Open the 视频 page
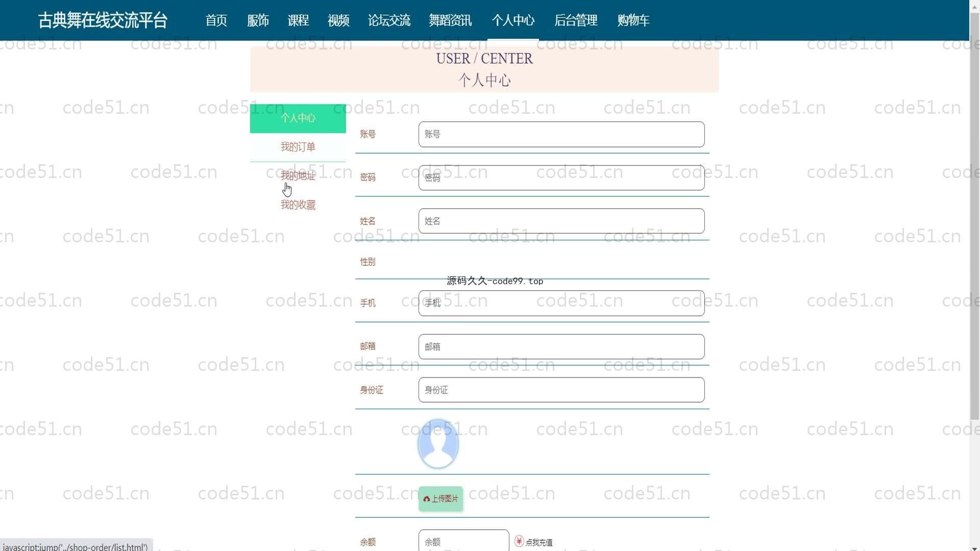980x551 pixels. tap(338, 20)
